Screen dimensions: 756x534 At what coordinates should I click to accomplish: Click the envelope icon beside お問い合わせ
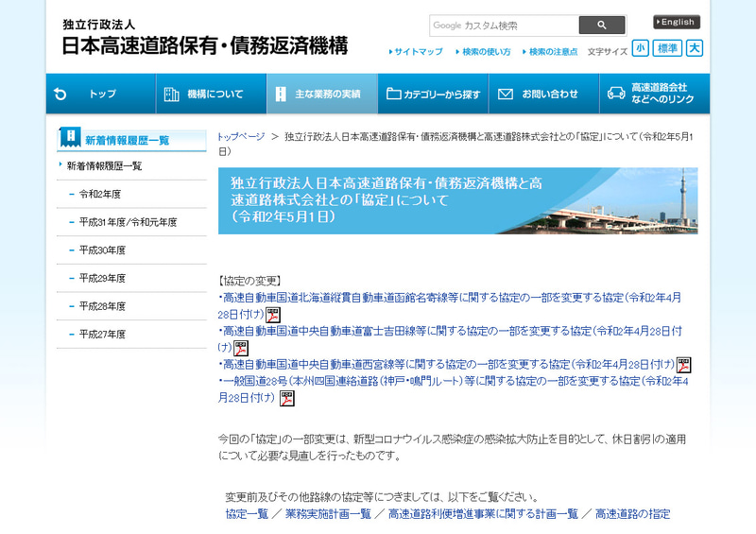505,95
